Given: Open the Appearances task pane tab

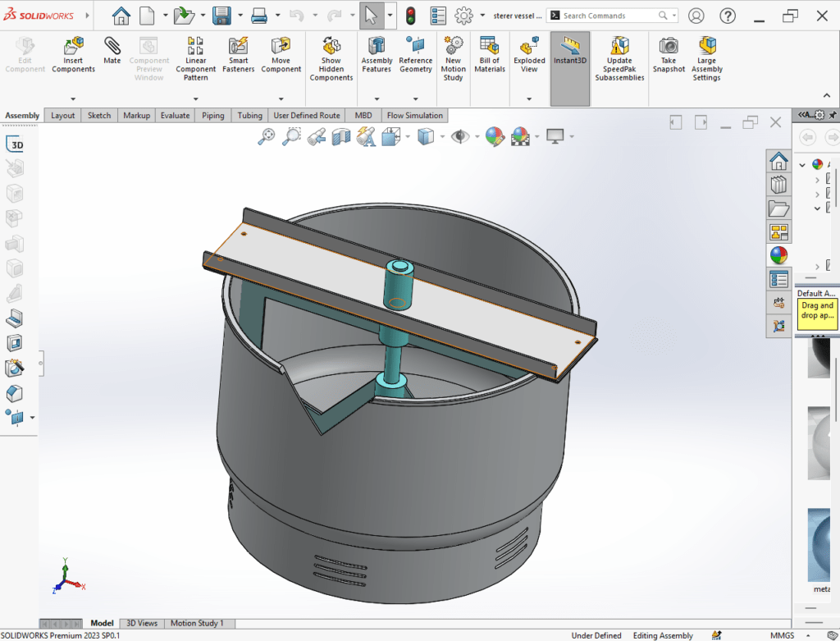Looking at the screenshot, I should [778, 255].
